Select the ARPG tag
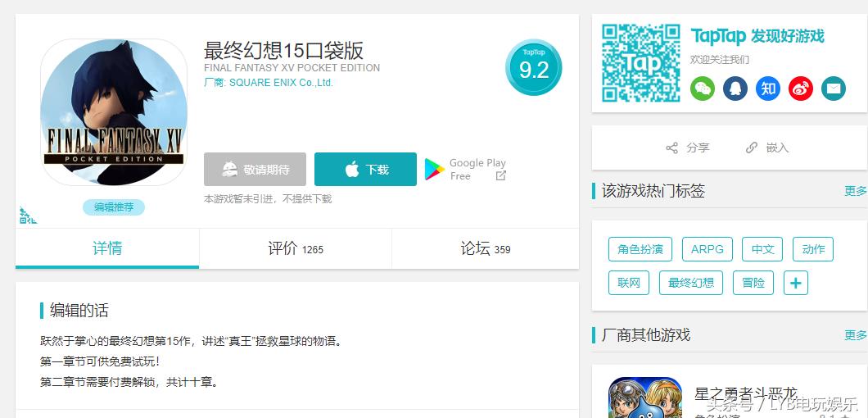 [x=707, y=249]
